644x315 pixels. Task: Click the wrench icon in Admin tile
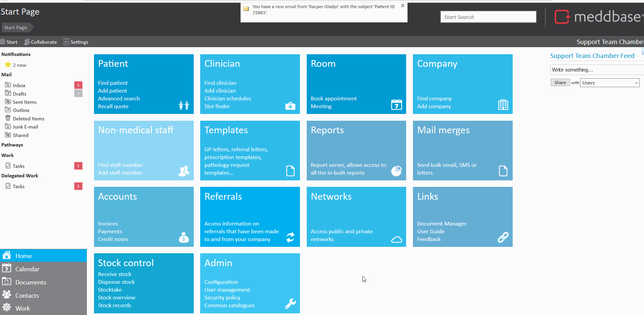click(290, 303)
